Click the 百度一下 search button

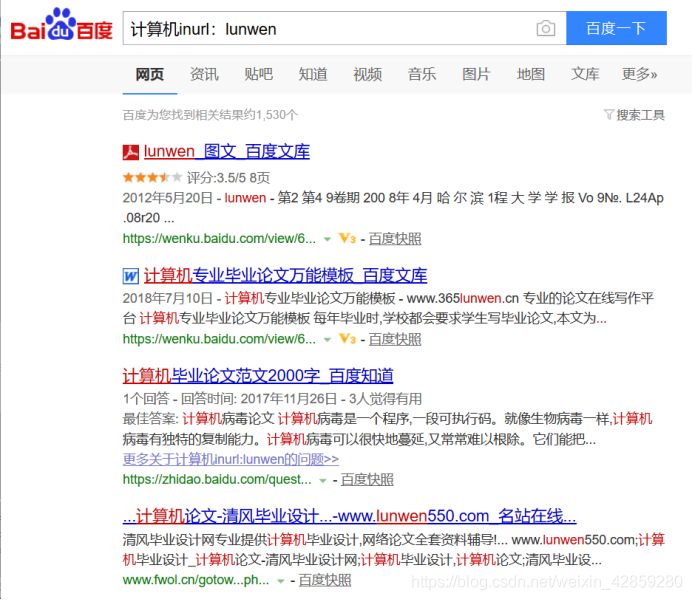(x=616, y=28)
